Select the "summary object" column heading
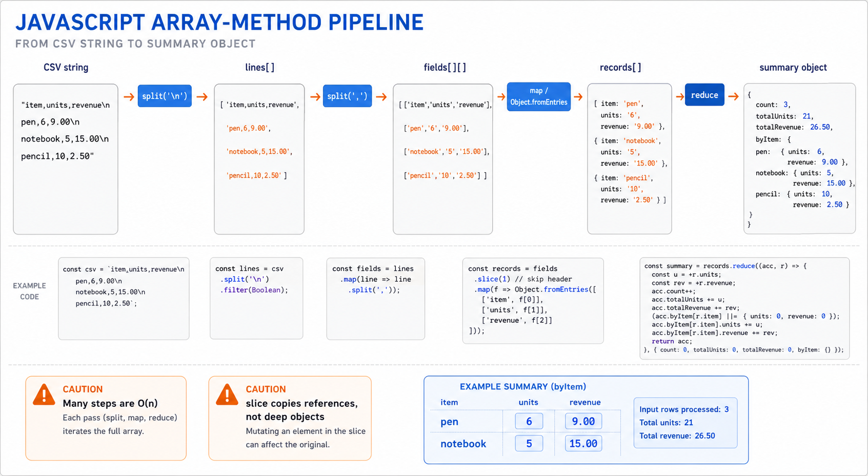The width and height of the screenshot is (868, 476). 793,67
